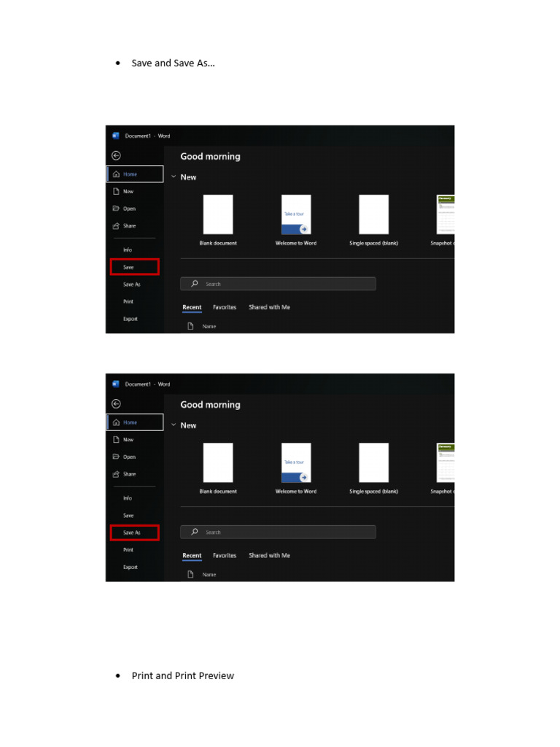This screenshot has width=560, height=747.
Task: Click the back arrow in the second Word screenshot
Action: [x=116, y=403]
